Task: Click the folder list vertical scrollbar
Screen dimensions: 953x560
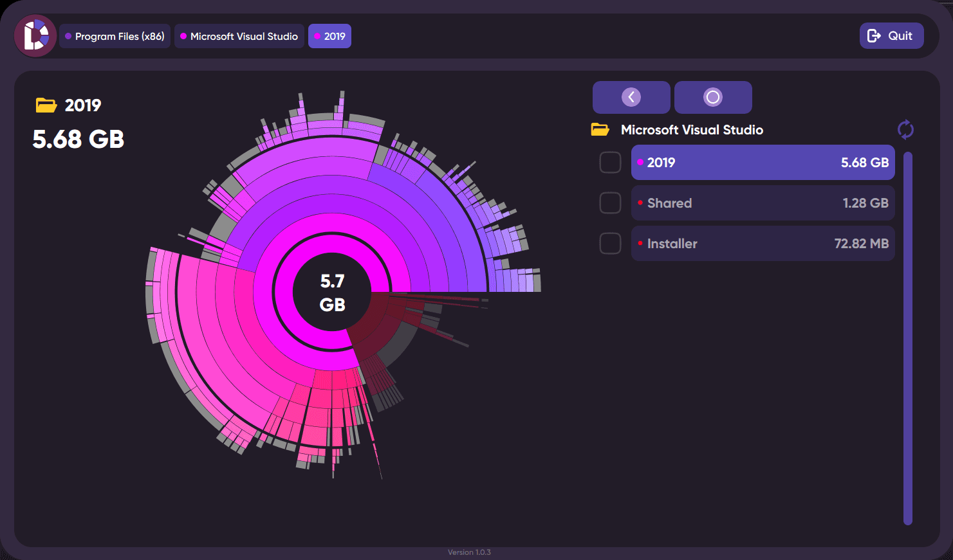Action: click(x=908, y=339)
